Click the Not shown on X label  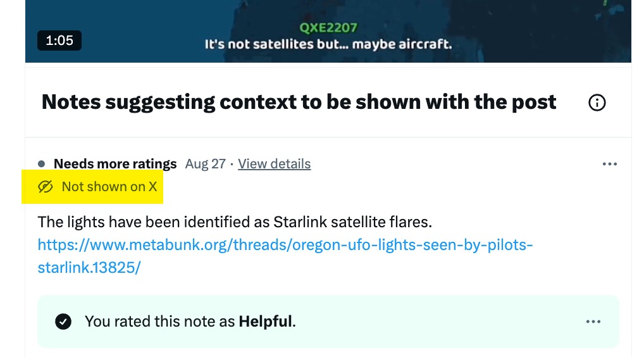click(109, 187)
